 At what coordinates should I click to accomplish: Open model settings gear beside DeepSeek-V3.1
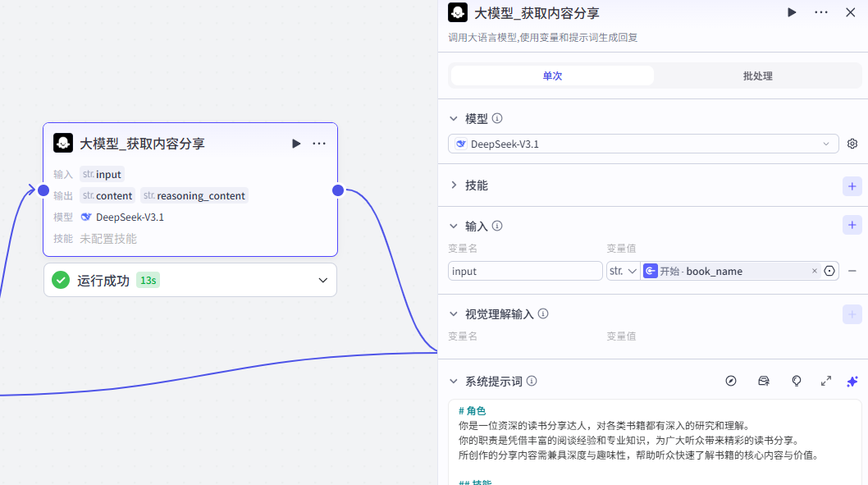[852, 144]
